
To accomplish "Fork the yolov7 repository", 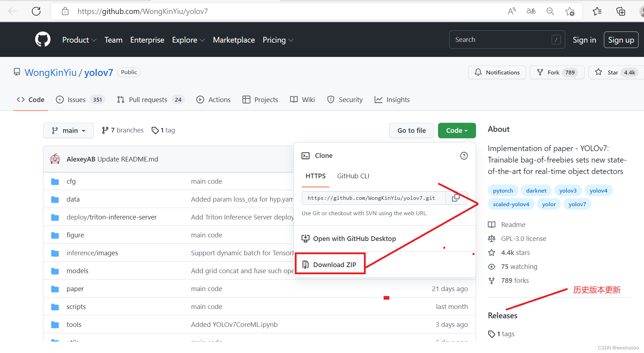I will (x=557, y=72).
